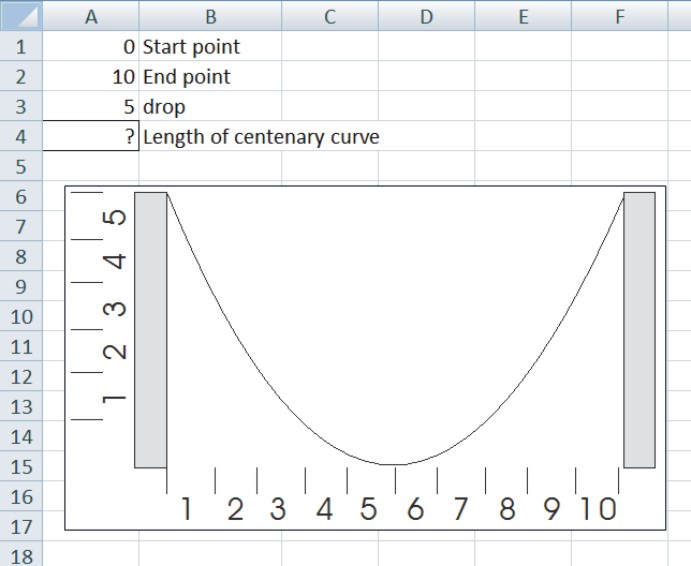
Task: Select column A header
Action: (x=91, y=16)
